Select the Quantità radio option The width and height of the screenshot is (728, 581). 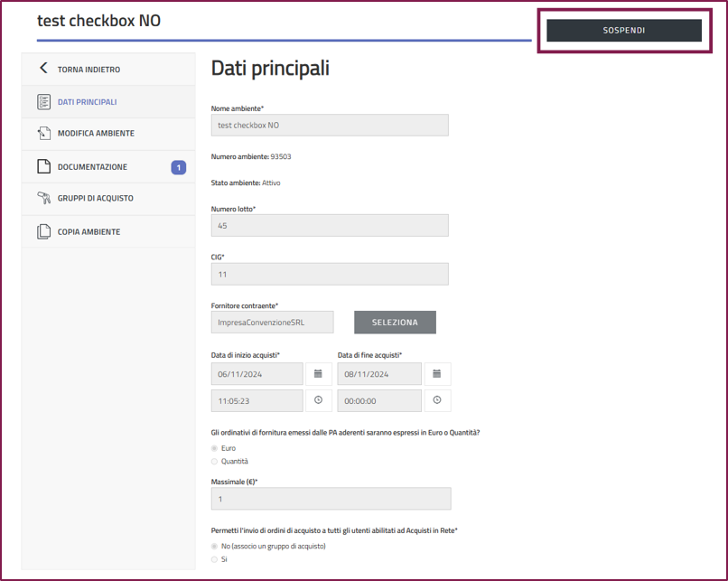coord(215,462)
